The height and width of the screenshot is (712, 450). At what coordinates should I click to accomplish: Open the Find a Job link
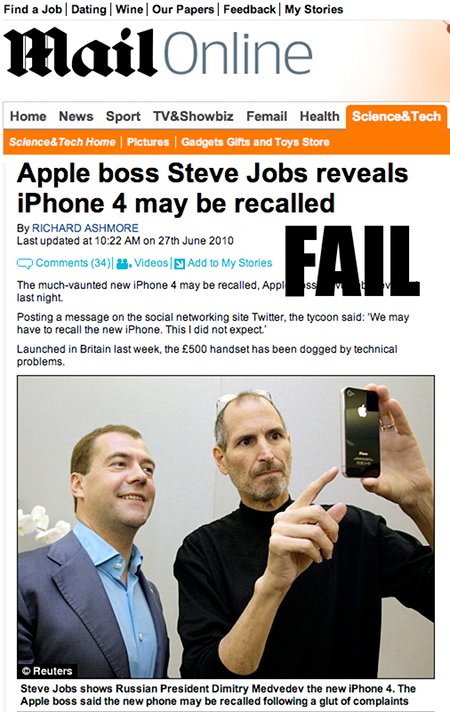click(33, 9)
